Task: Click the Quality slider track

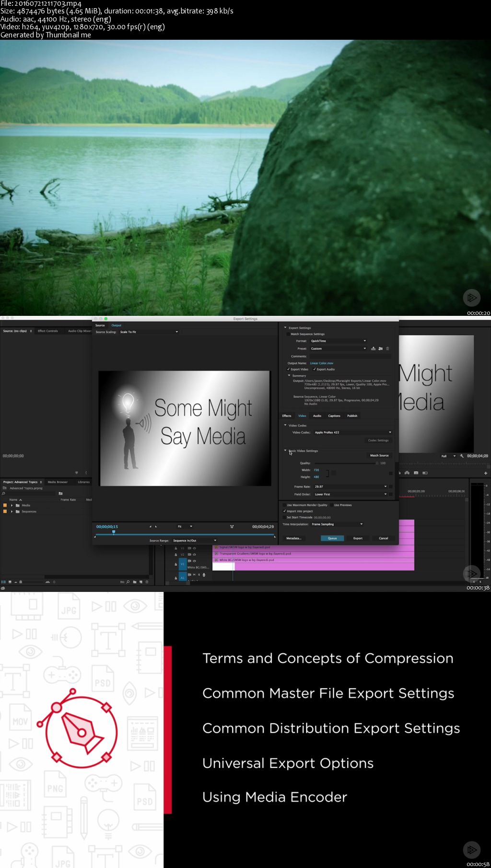Action: [345, 463]
